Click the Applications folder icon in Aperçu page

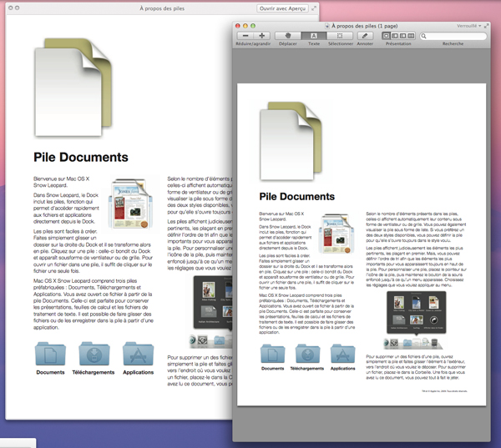click(342, 354)
